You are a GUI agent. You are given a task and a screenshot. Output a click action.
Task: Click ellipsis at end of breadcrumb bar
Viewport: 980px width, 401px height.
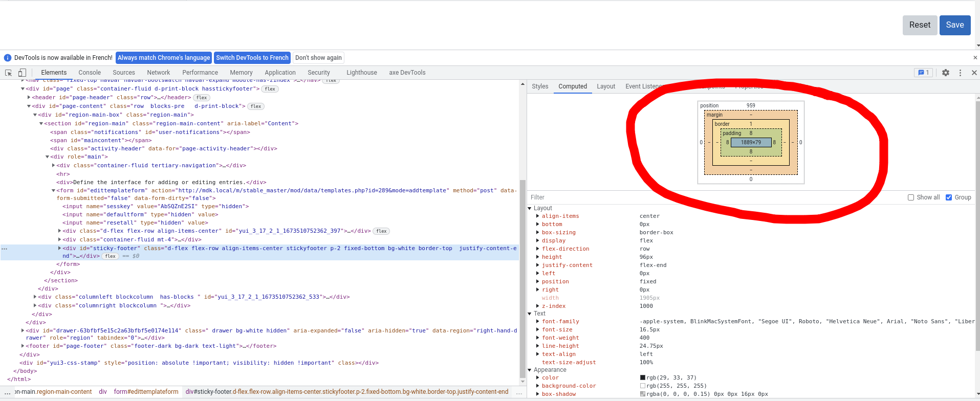tap(519, 392)
